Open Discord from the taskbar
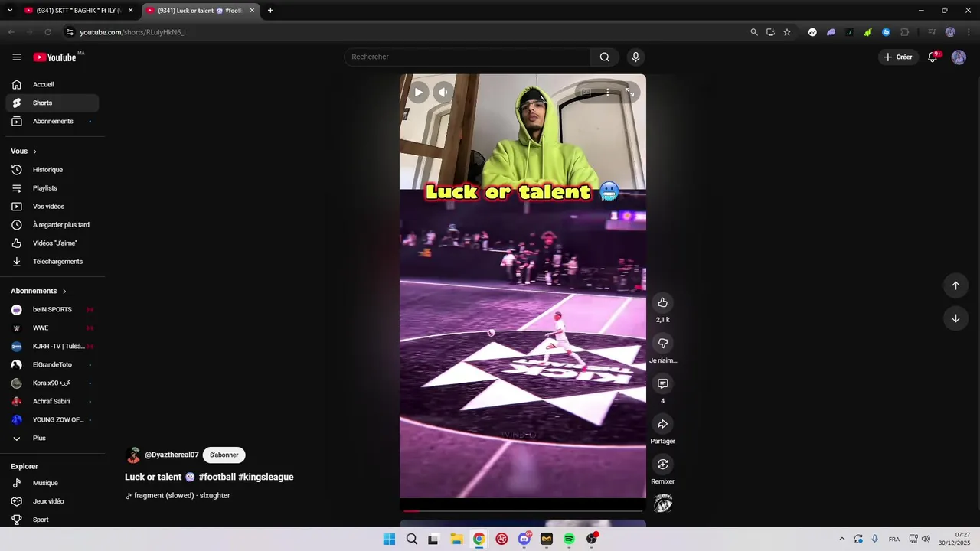 tap(524, 539)
